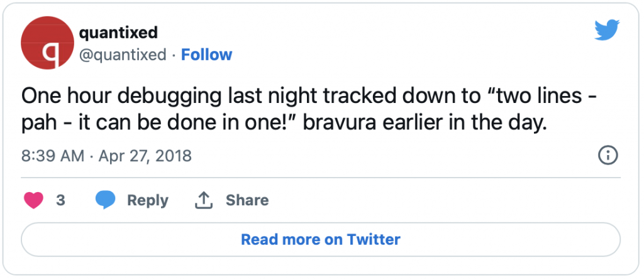This screenshot has width=644, height=280.
Task: Click the blue Twitter bird logo
Action: pos(607,30)
